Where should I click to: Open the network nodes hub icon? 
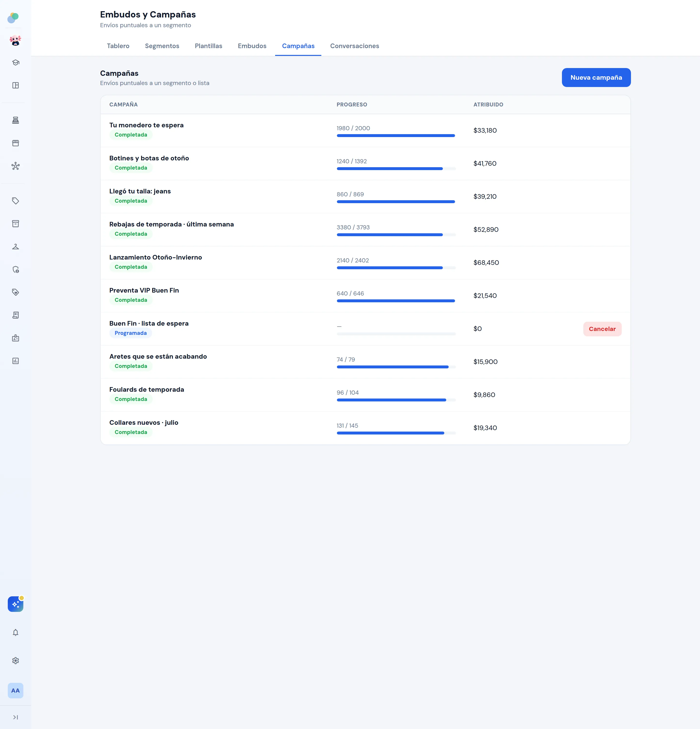(16, 166)
